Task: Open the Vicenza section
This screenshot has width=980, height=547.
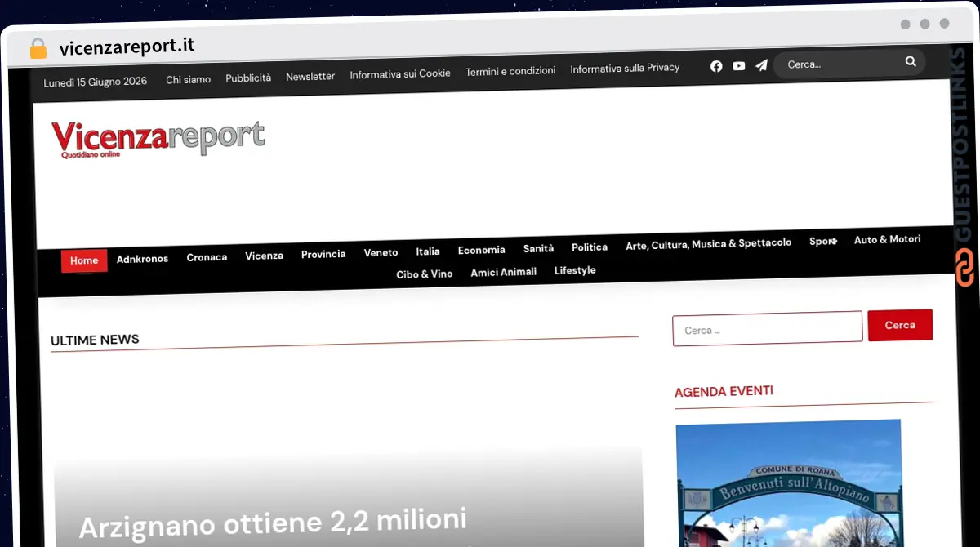Action: pyautogui.click(x=264, y=256)
